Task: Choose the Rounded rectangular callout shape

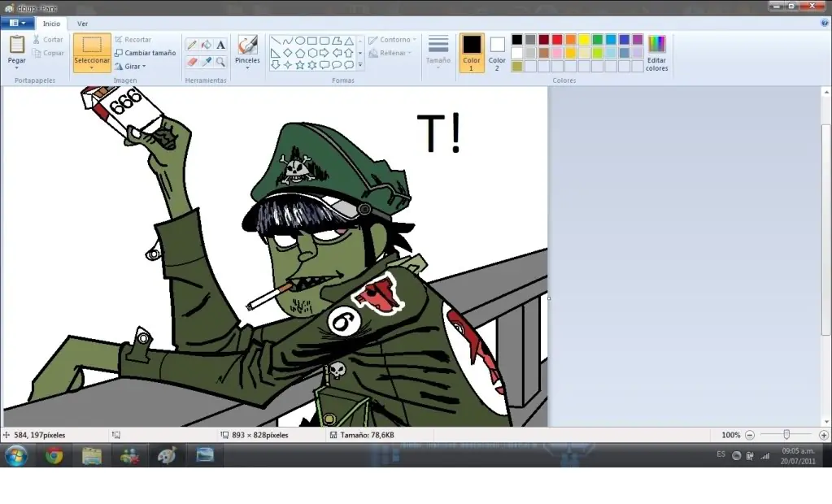Action: point(325,65)
